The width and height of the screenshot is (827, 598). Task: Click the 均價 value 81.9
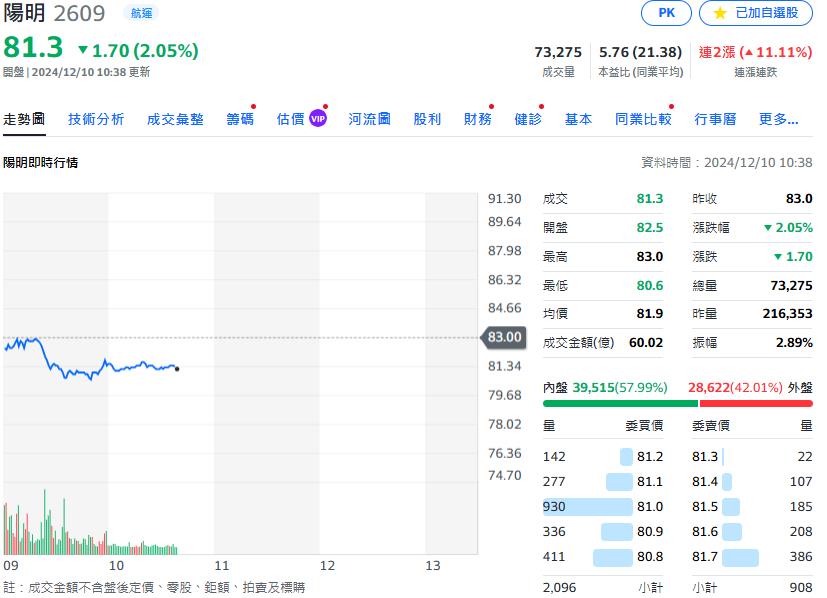(650, 314)
